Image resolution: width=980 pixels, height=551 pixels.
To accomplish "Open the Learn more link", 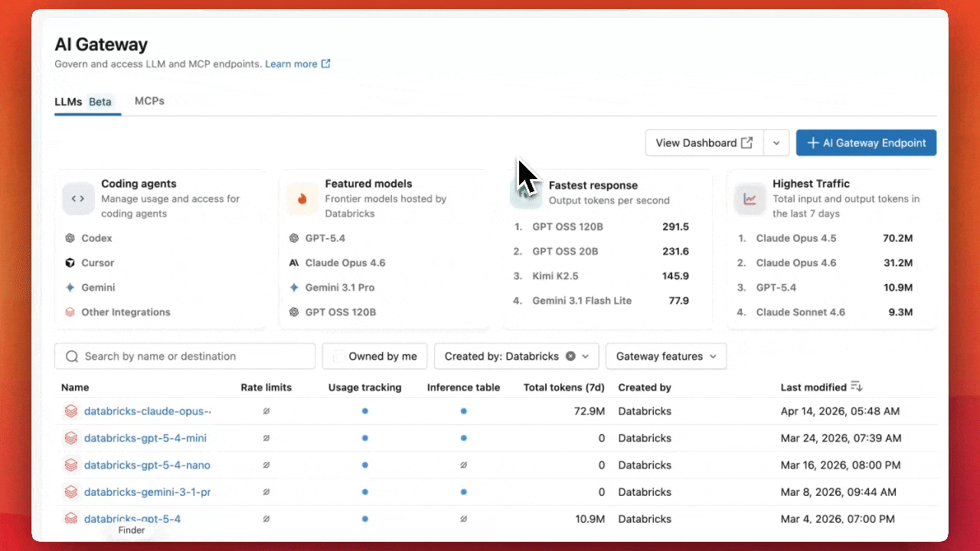I will pos(292,64).
